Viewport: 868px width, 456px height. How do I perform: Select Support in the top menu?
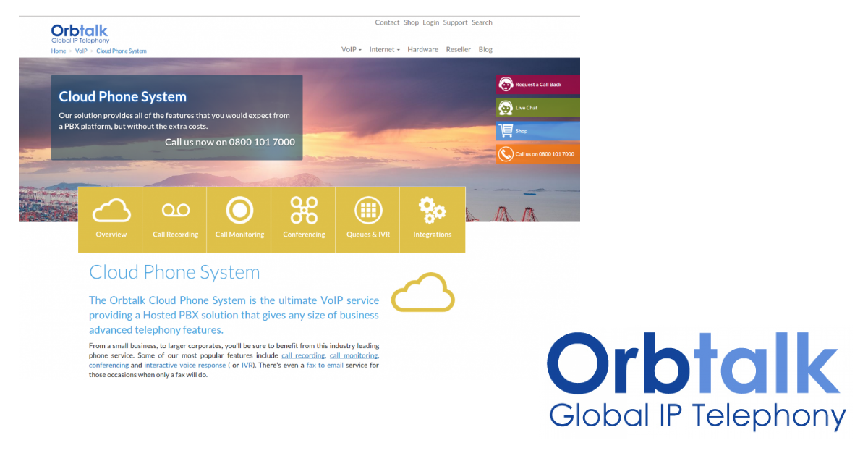(x=455, y=22)
